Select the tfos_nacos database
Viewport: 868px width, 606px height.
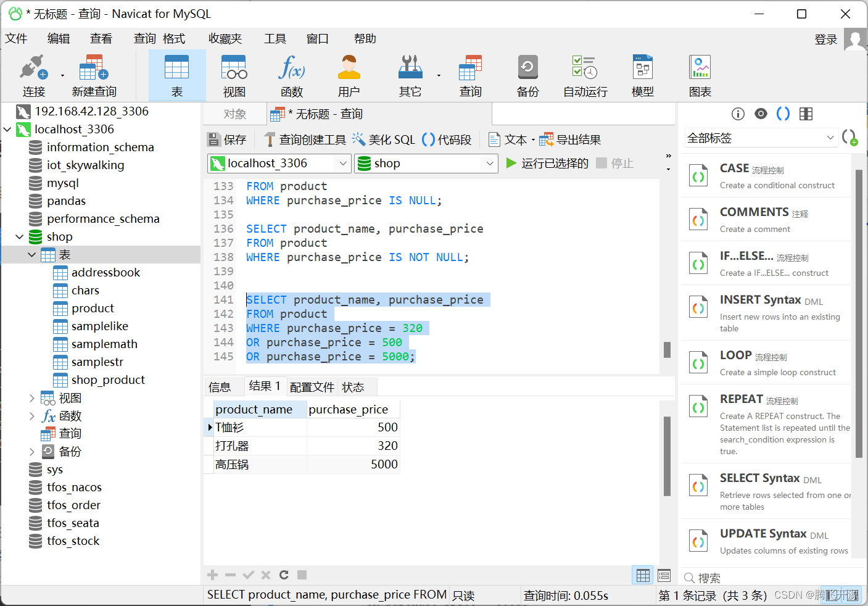(74, 488)
